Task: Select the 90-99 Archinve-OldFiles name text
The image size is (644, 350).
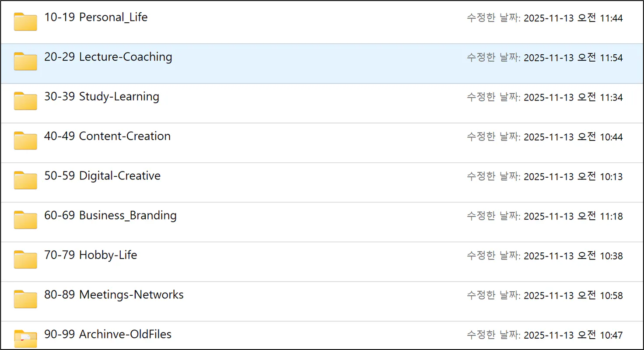Action: (x=108, y=335)
